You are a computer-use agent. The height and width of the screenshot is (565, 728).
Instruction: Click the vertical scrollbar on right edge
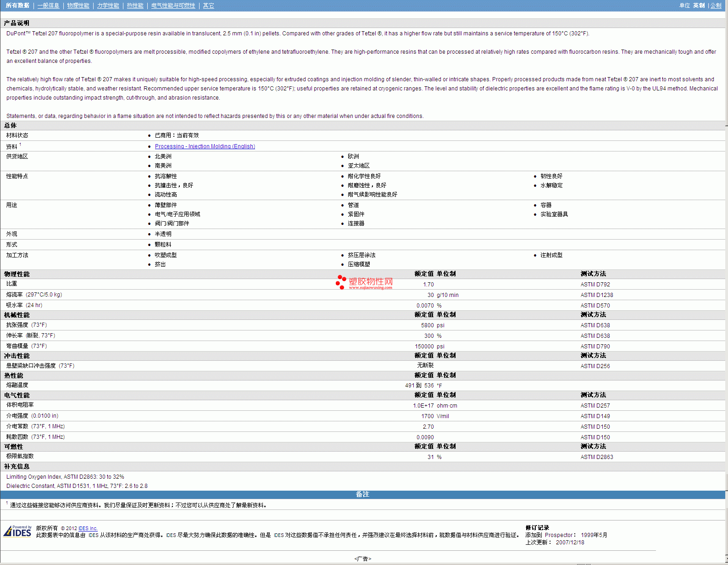726,282
